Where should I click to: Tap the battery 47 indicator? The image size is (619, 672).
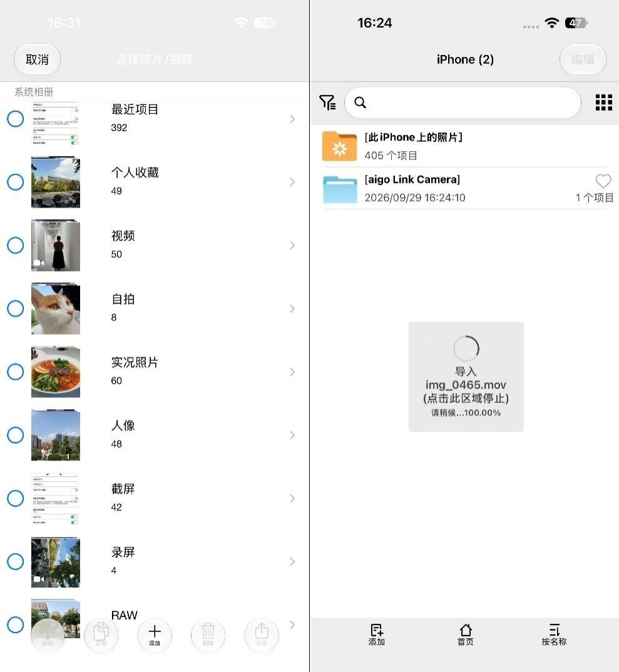click(576, 23)
